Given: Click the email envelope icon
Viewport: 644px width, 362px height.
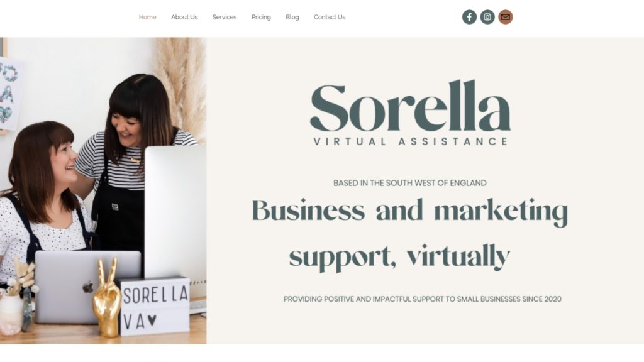Looking at the screenshot, I should (x=505, y=17).
